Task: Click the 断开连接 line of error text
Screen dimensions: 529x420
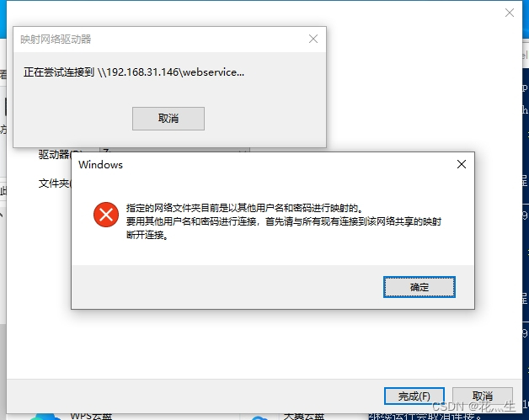Action: click(x=147, y=235)
